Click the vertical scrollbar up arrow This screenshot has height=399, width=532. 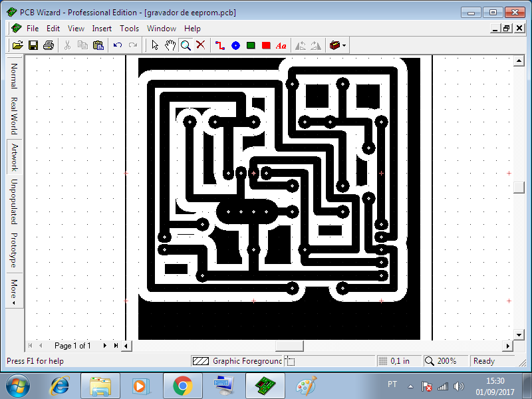point(519,61)
